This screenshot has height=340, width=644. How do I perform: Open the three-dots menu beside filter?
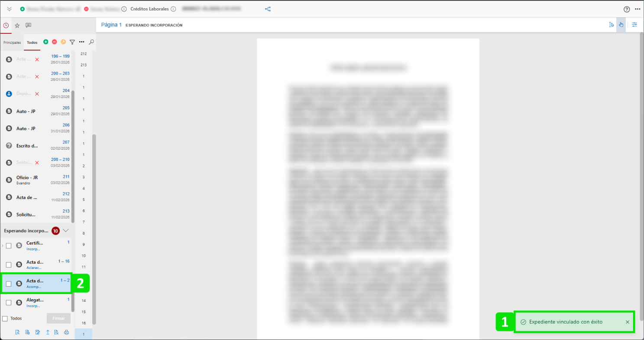click(x=81, y=42)
